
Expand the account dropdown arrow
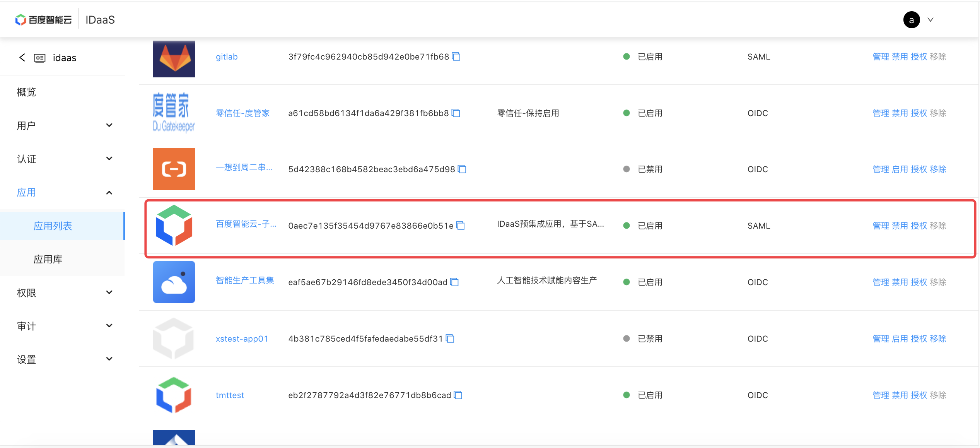[930, 20]
